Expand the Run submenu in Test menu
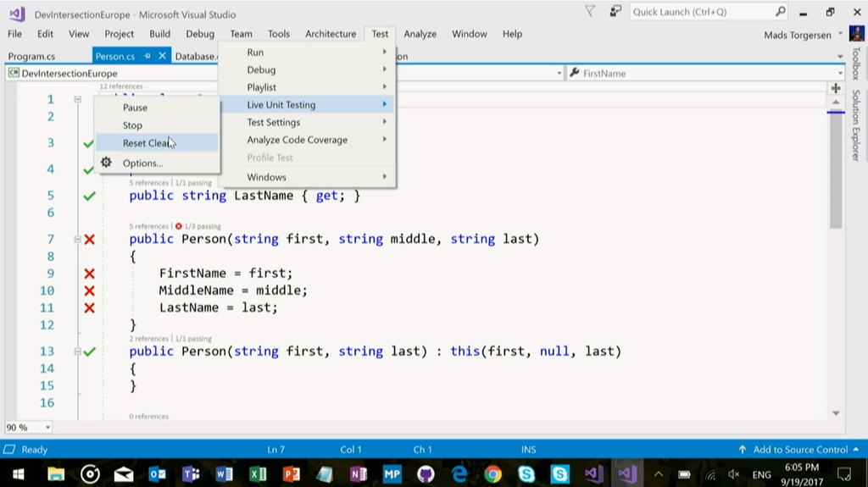868x487 pixels. tap(307, 52)
